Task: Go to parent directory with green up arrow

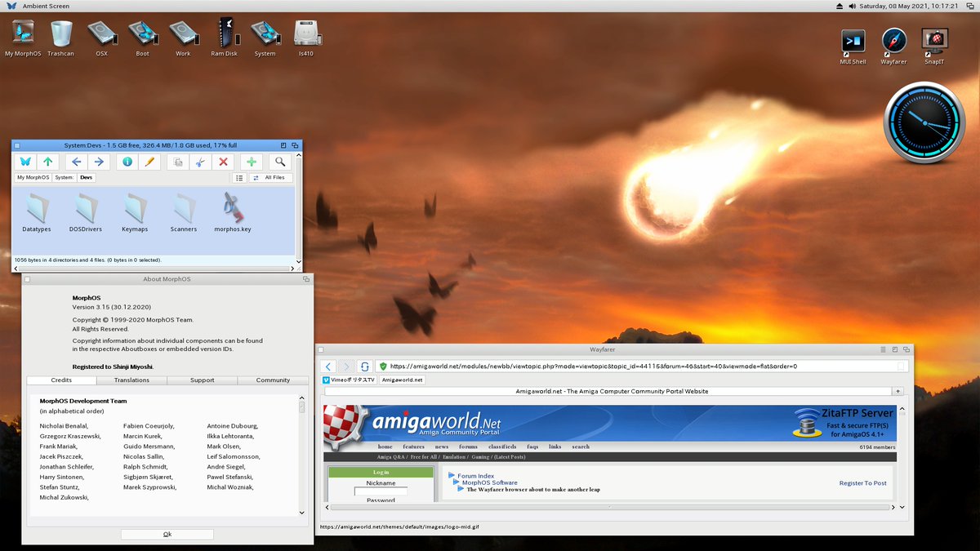Action: (47, 162)
